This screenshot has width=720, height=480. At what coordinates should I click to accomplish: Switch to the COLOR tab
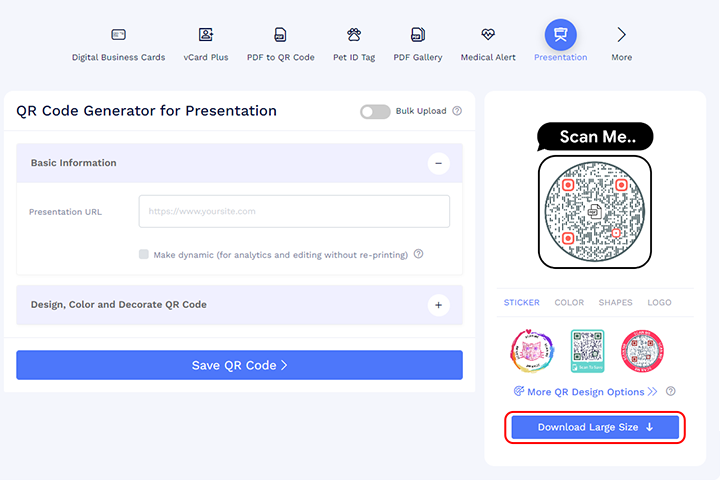click(569, 302)
